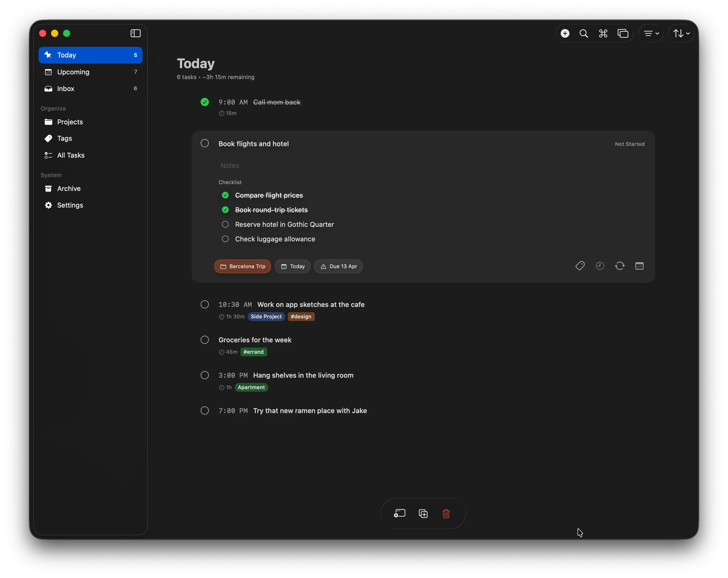The width and height of the screenshot is (728, 578).
Task: Click the Check luggage allowance text
Action: (x=275, y=239)
